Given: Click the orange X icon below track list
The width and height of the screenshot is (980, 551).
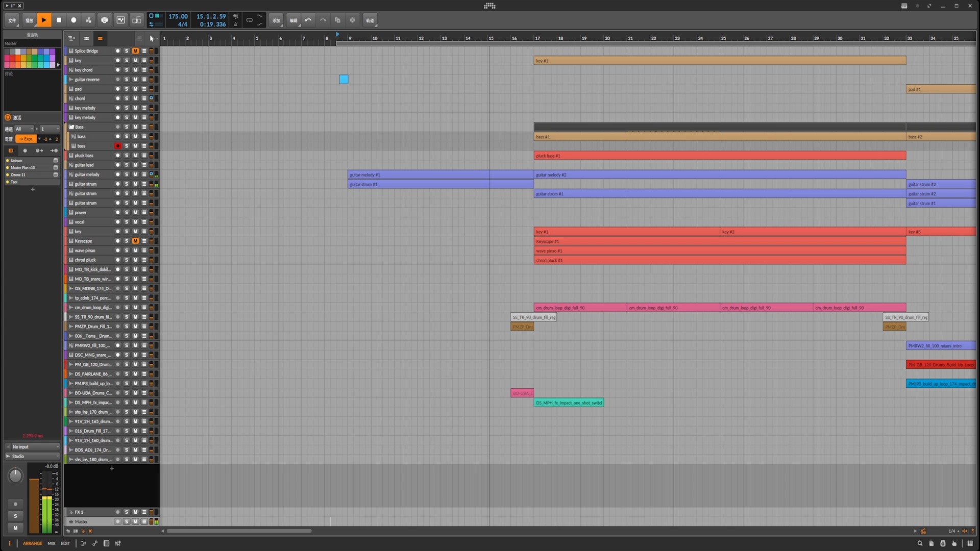Looking at the screenshot, I should pos(90,531).
